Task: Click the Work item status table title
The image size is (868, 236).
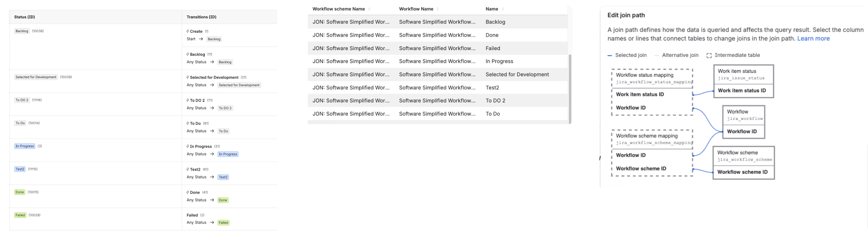Action: [737, 71]
